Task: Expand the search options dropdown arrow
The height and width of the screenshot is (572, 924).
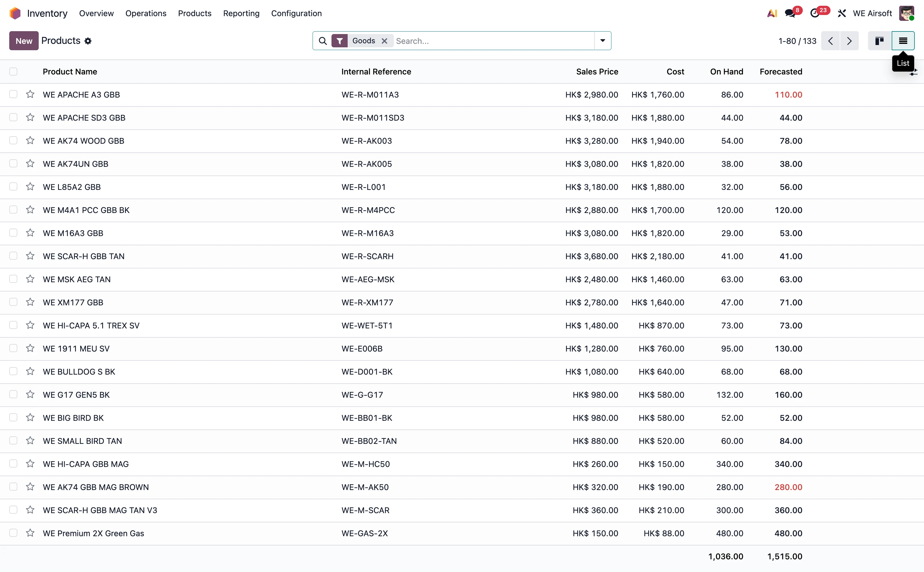Action: [603, 41]
